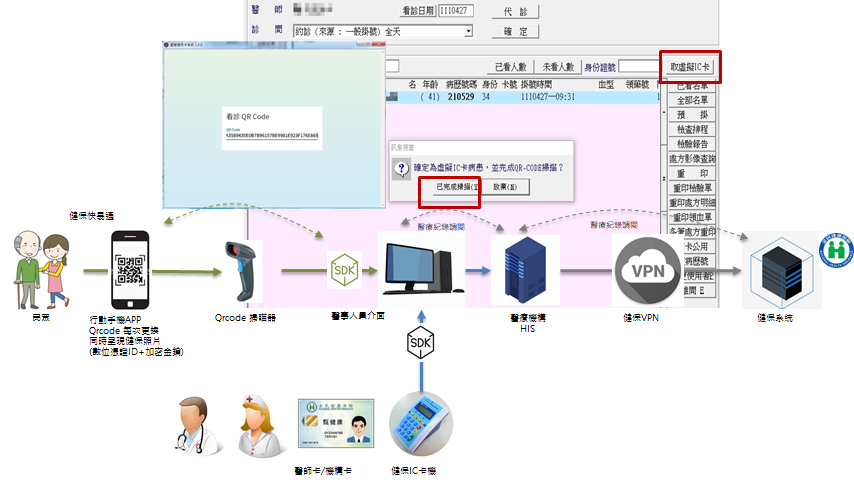The image size is (854, 490).
Task: Click the 血型 column header
Action: (606, 84)
